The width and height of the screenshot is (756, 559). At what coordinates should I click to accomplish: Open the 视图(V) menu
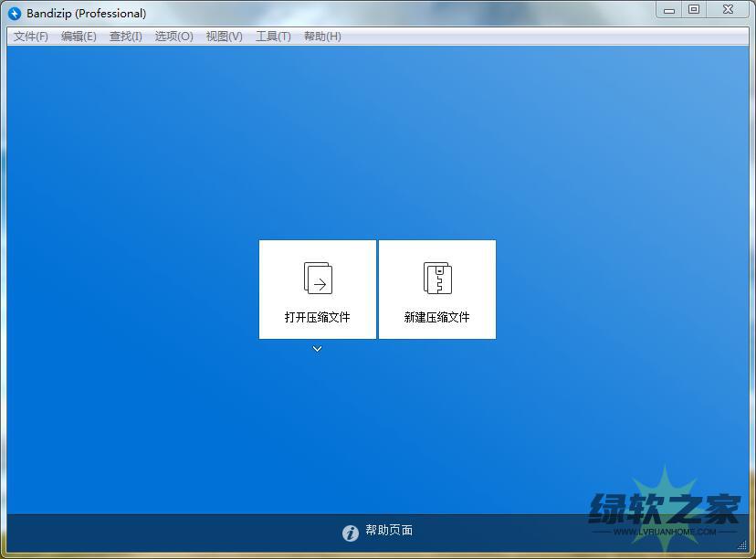pyautogui.click(x=224, y=37)
